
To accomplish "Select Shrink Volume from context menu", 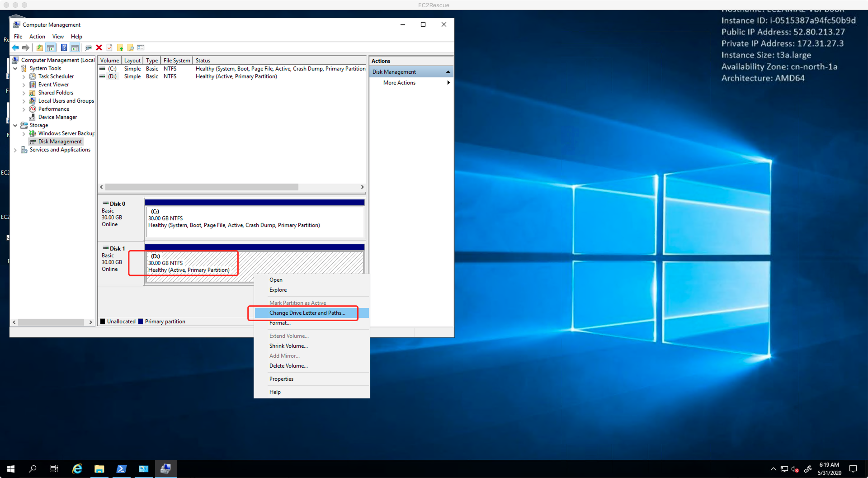I will click(x=288, y=346).
